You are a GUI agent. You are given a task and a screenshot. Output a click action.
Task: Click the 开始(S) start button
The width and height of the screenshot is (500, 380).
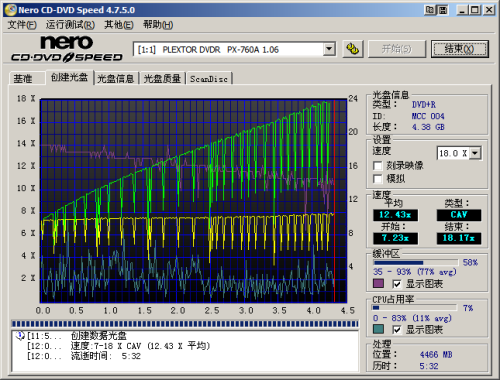click(397, 49)
